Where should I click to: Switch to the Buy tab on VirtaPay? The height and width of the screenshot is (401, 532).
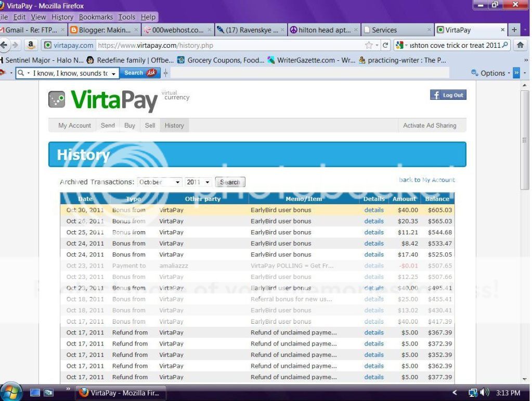[x=129, y=125]
